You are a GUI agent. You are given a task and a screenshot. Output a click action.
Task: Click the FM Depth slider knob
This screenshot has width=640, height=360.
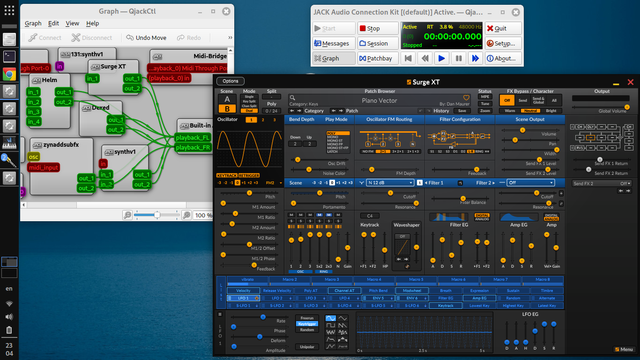tap(371, 169)
